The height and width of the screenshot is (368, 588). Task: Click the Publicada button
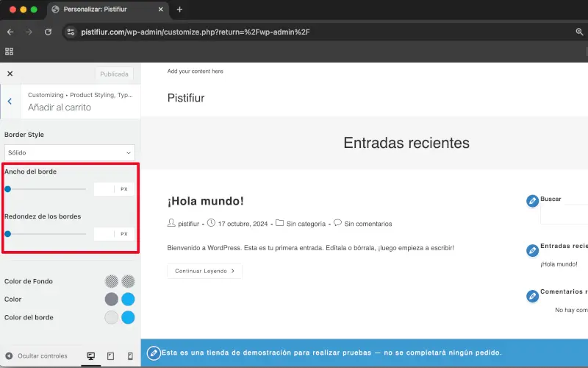pyautogui.click(x=114, y=74)
